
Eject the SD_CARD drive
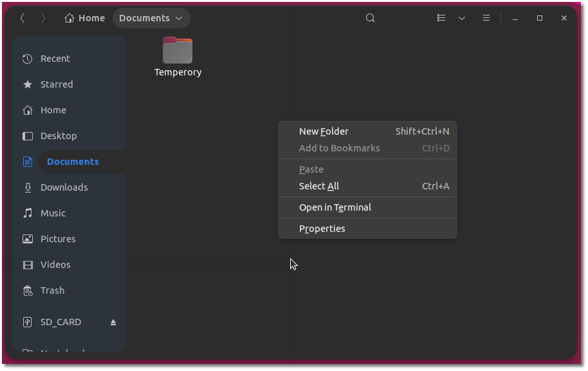(x=113, y=322)
